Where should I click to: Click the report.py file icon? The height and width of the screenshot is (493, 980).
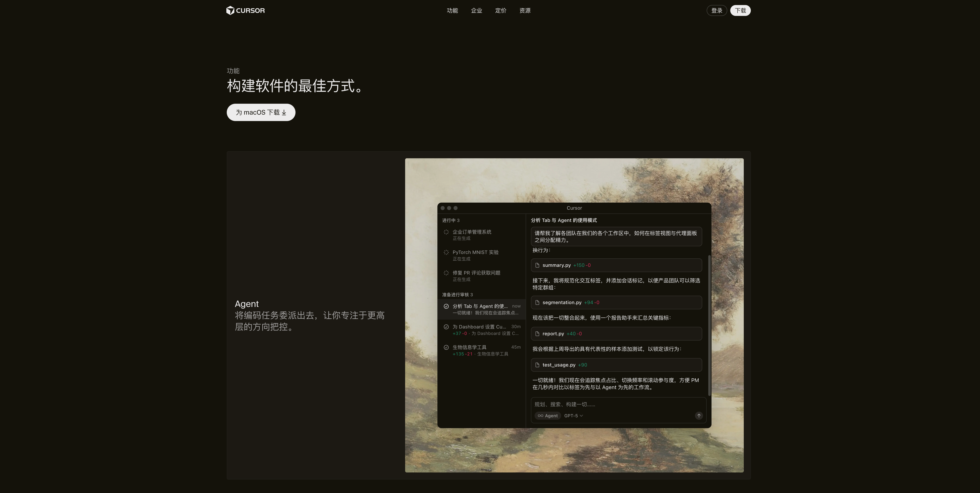click(537, 334)
